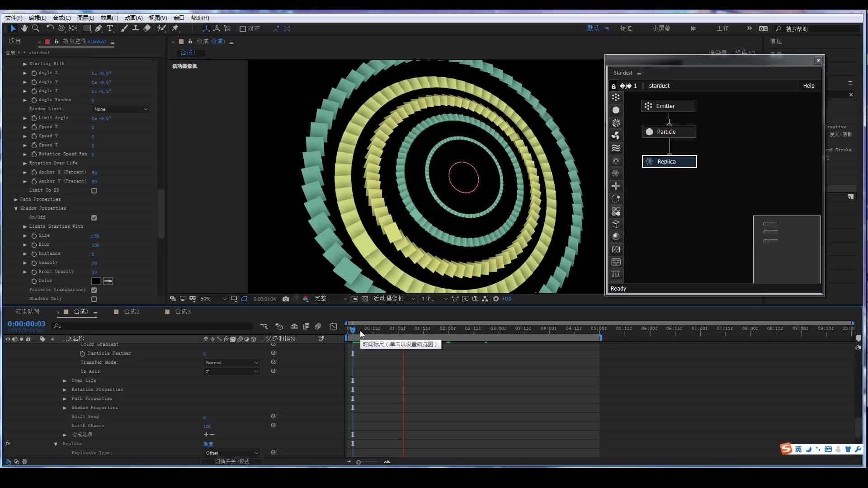868x488 pixels.
Task: Select the Replica node
Action: click(x=669, y=162)
